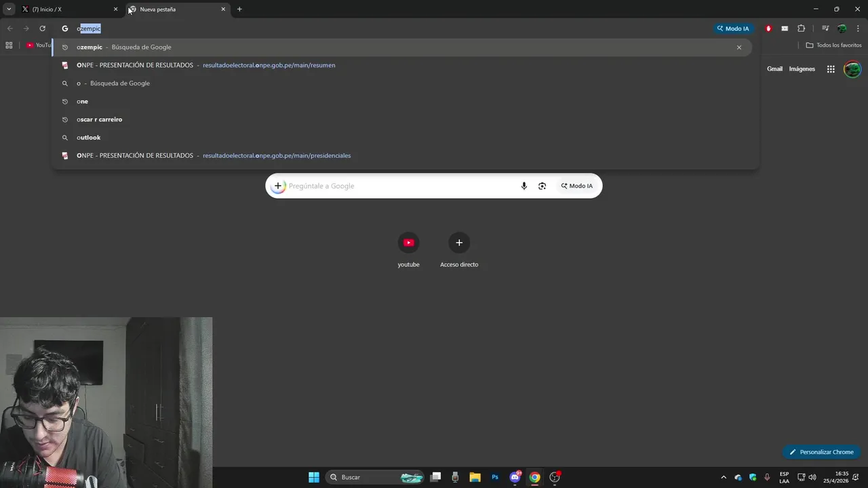Screen dimensions: 868x488
Task: Click the plus icon in search box
Action: coord(278,186)
